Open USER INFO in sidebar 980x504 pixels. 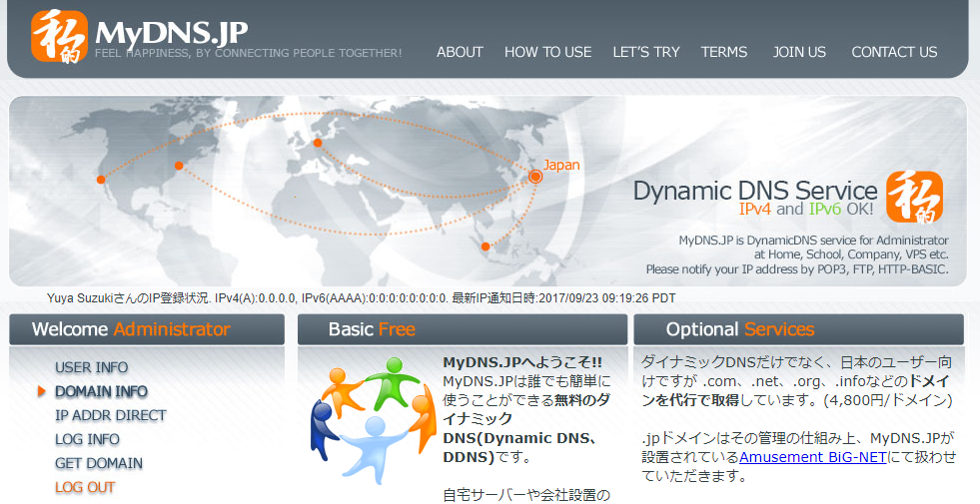tap(91, 367)
